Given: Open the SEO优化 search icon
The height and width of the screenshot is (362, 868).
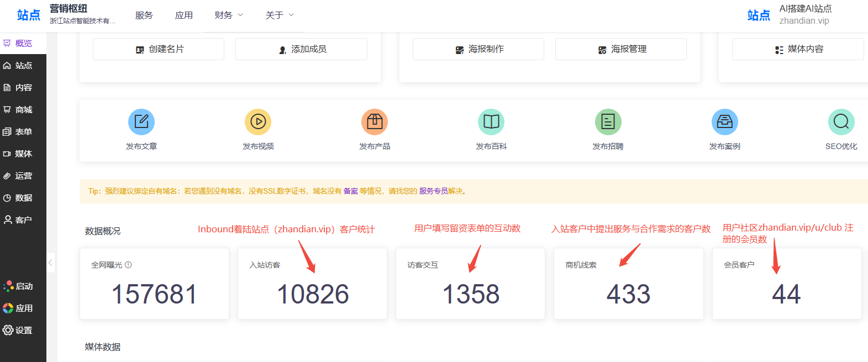Looking at the screenshot, I should coord(841,122).
